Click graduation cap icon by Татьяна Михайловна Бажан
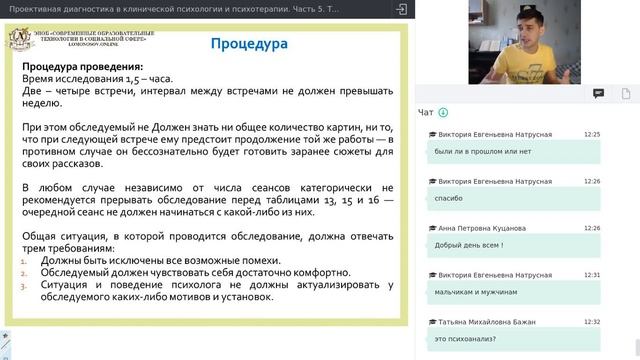The image size is (640, 360). click(x=433, y=322)
